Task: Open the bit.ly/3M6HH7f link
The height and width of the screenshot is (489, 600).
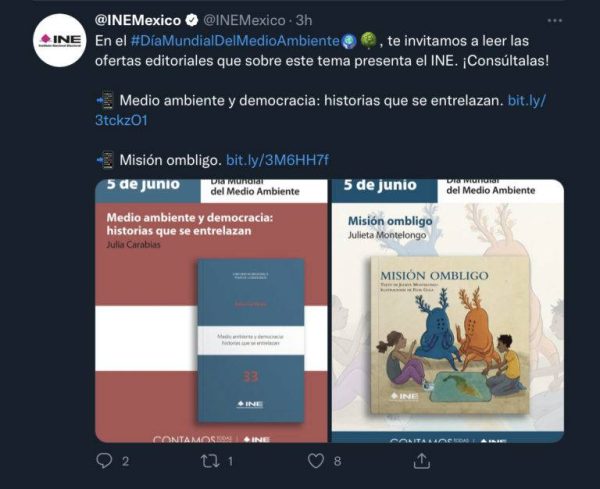Action: pyautogui.click(x=277, y=160)
